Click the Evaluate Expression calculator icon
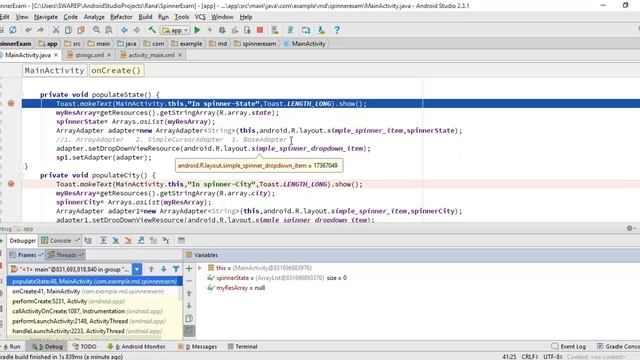This screenshot has width=640, height=360. point(181,240)
